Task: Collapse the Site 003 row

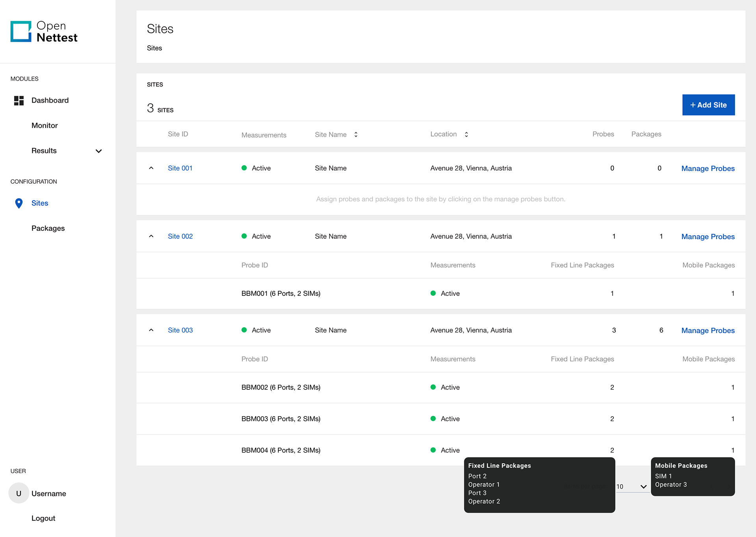Action: (x=151, y=330)
